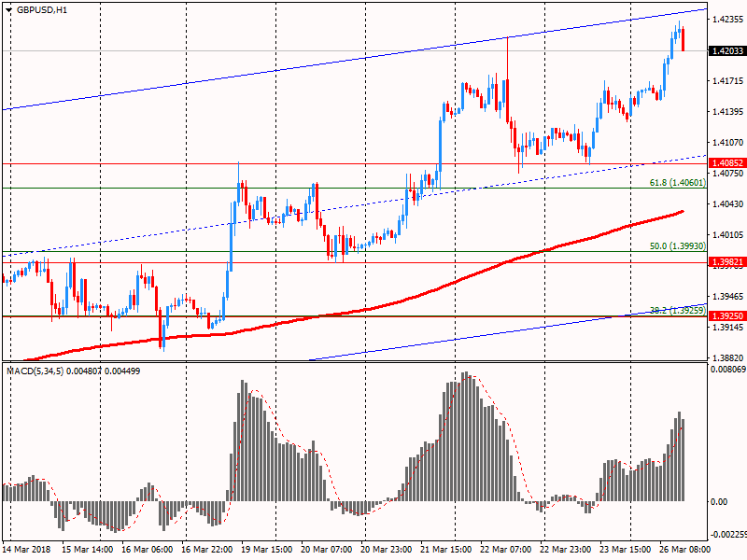
Task: Click time axis label 19 Mar 15:00
Action: [267, 549]
